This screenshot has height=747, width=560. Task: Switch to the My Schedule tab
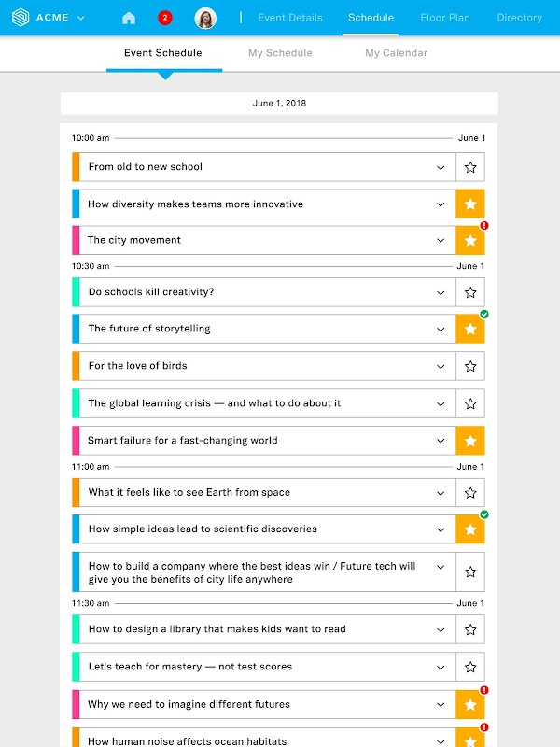point(280,53)
